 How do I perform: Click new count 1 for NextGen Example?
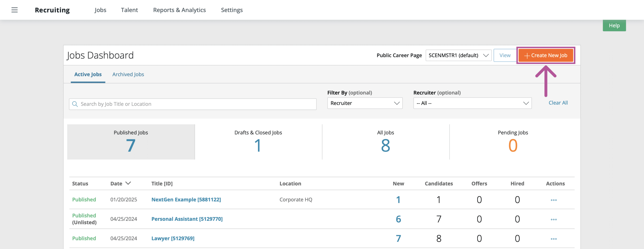click(398, 200)
